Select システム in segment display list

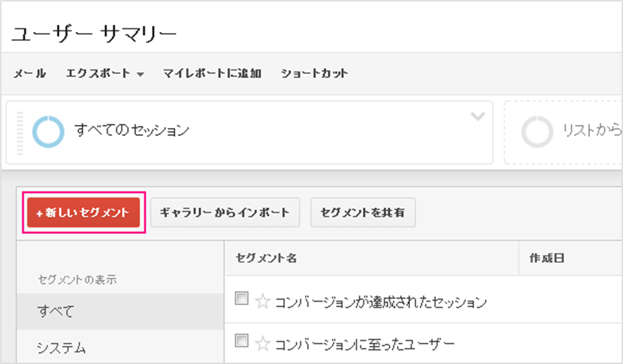point(120,347)
